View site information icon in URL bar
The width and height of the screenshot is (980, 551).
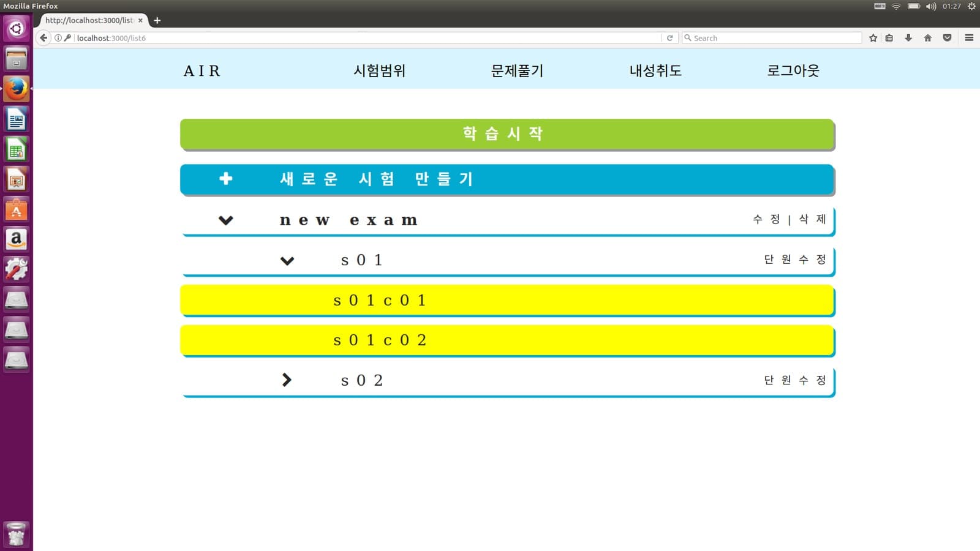pos(58,38)
